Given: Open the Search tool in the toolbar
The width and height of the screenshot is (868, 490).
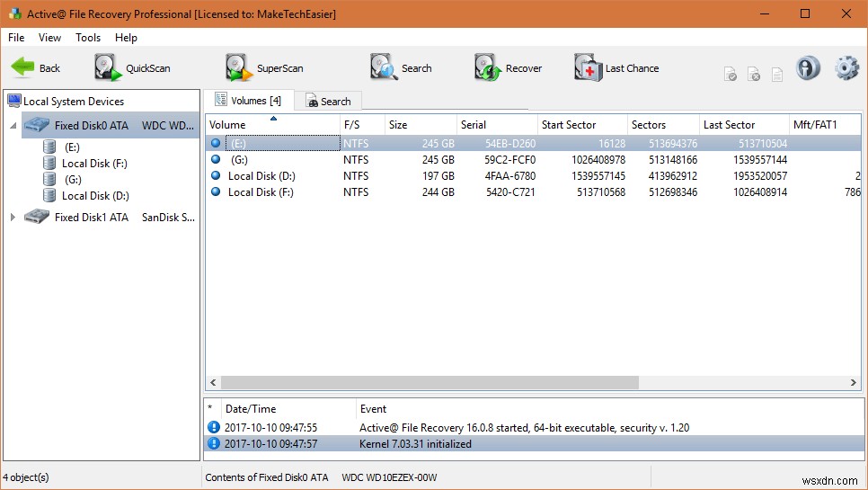Looking at the screenshot, I should (x=401, y=67).
